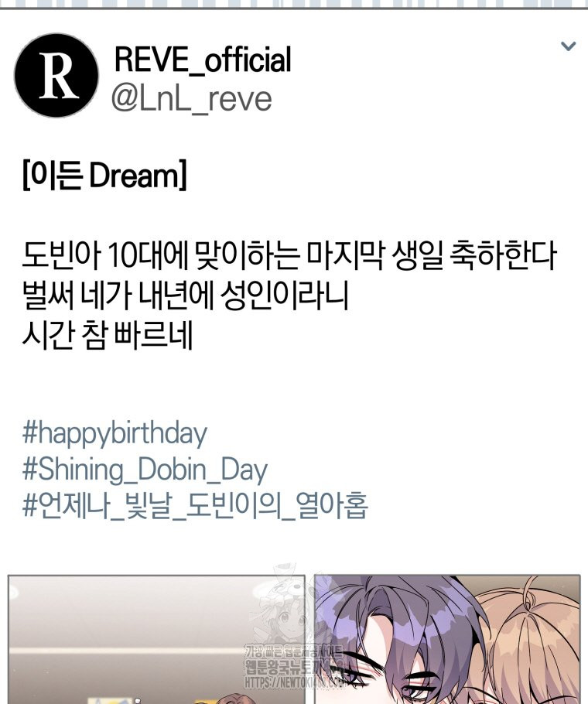Open the #happybirthday hashtag
Screen dimensions: 588x704
coord(115,434)
